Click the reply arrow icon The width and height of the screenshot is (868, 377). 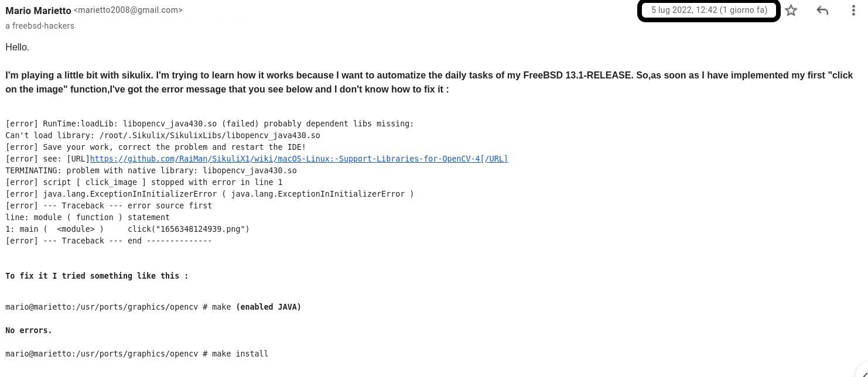[822, 11]
